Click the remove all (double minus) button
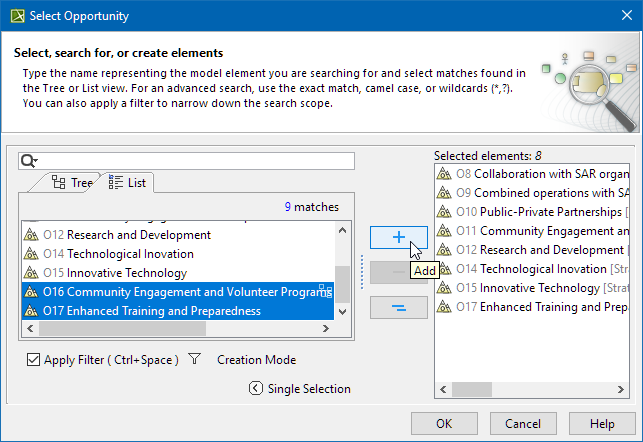Screen dimensions: 643x442 (398, 307)
